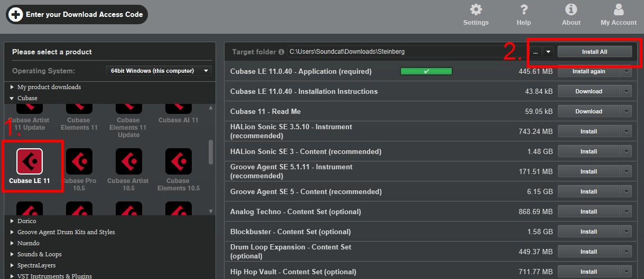644x279 pixels.
Task: Open dropdown arrow for Hip Hop Vault row
Action: [626, 272]
